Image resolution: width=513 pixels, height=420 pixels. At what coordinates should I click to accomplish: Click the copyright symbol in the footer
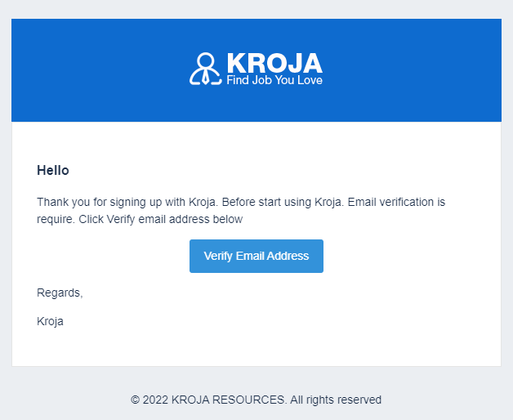[135, 400]
